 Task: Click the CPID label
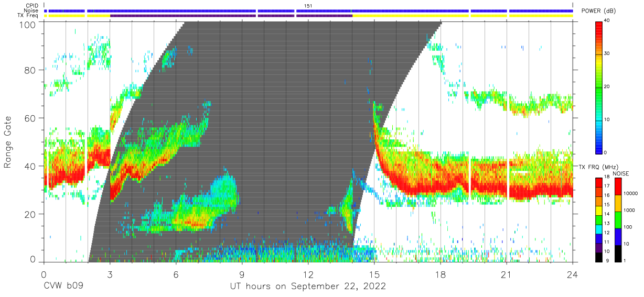(32, 6)
